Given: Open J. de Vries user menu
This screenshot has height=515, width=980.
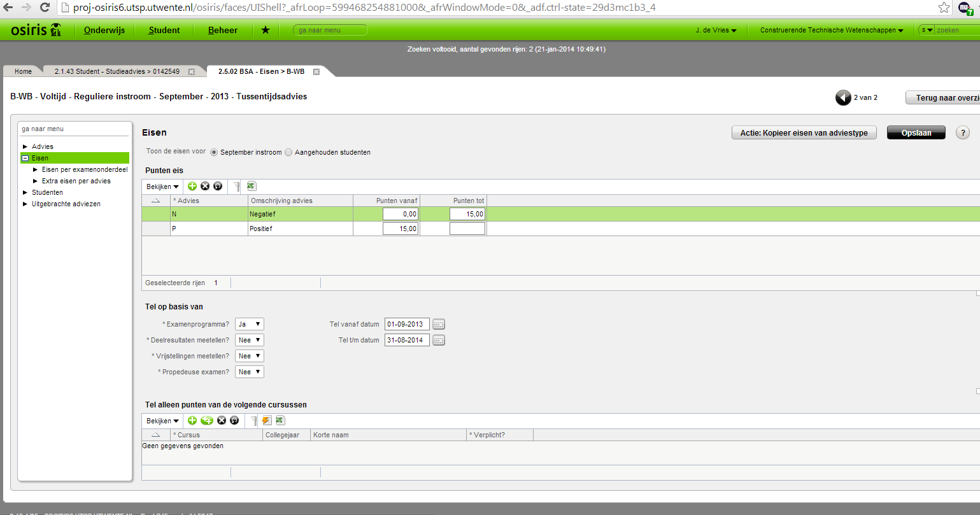Looking at the screenshot, I should (716, 30).
